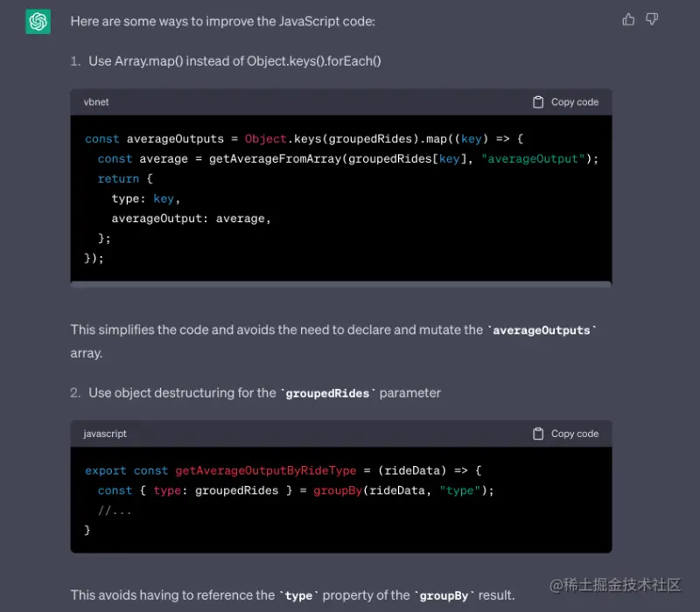Click inline code 'averageOutputs' in paragraph

[x=542, y=330]
